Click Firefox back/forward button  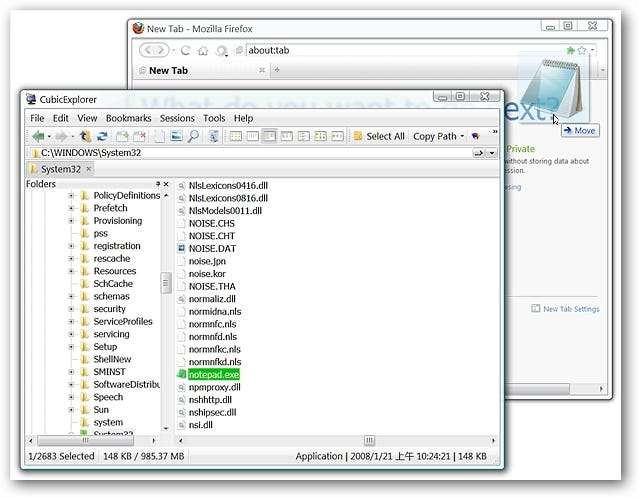click(154, 50)
